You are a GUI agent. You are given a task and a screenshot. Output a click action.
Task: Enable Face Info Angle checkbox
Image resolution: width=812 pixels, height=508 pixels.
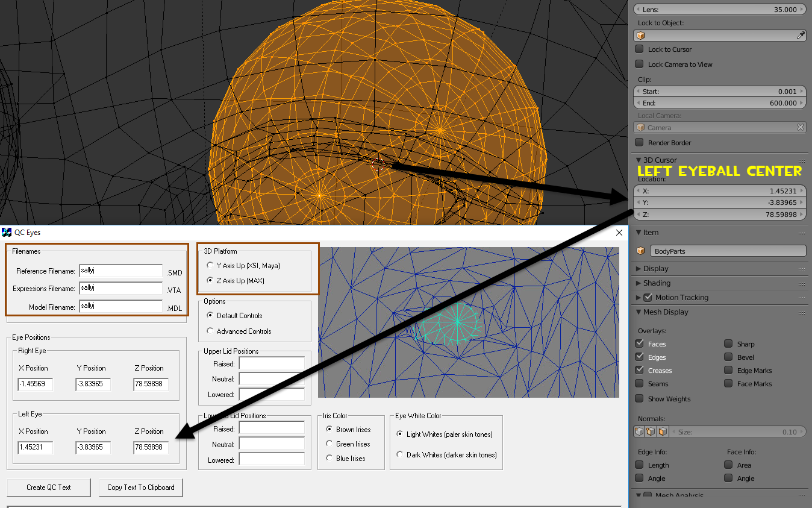pyautogui.click(x=728, y=478)
